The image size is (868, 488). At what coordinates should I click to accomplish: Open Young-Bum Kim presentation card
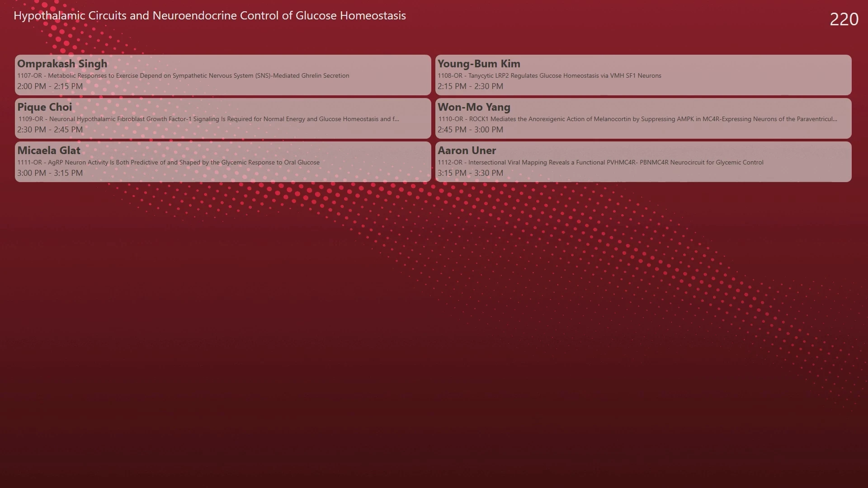643,75
